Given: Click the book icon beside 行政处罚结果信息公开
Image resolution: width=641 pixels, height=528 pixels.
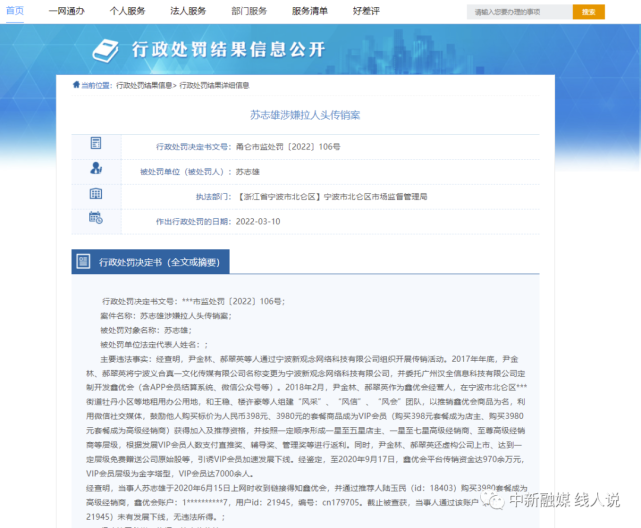Looking at the screenshot, I should [x=105, y=51].
